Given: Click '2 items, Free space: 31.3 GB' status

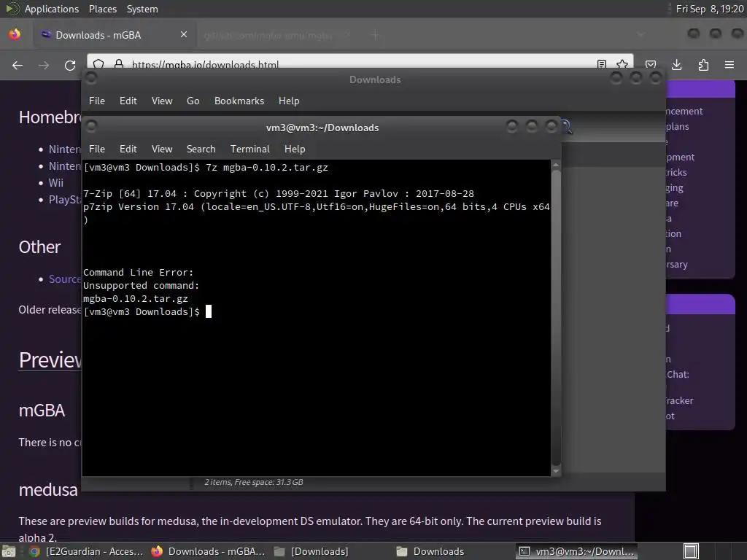Looking at the screenshot, I should (x=254, y=482).
